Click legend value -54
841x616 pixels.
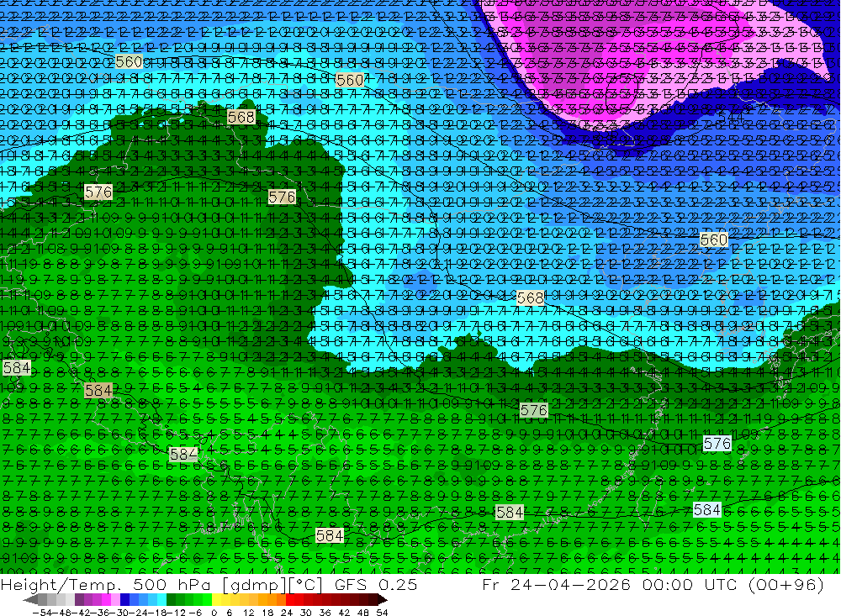42,613
